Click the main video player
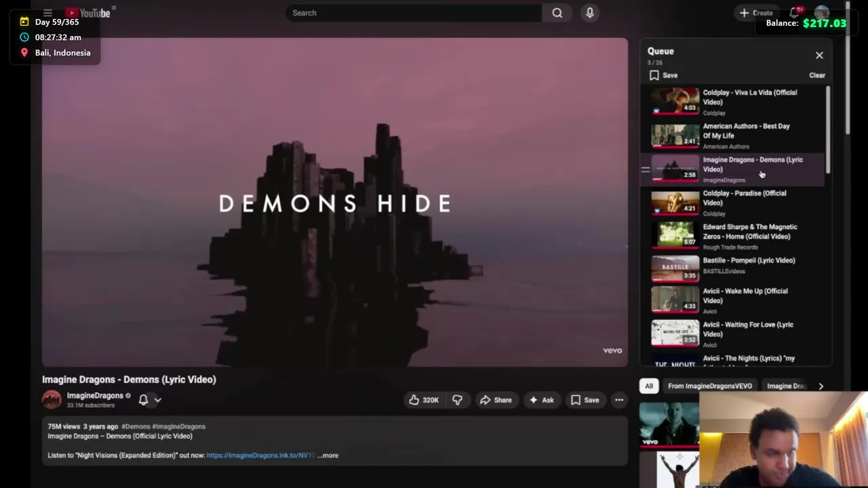Image resolution: width=868 pixels, height=488 pixels. pyautogui.click(x=335, y=202)
